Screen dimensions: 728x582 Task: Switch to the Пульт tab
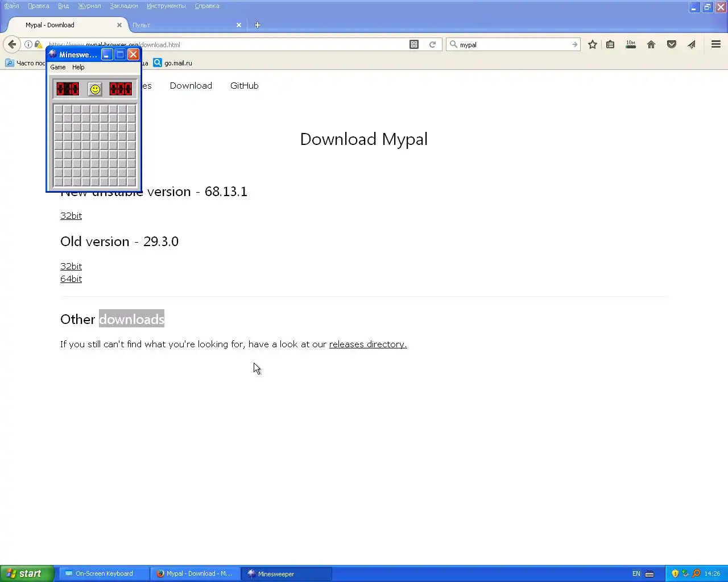pos(183,25)
